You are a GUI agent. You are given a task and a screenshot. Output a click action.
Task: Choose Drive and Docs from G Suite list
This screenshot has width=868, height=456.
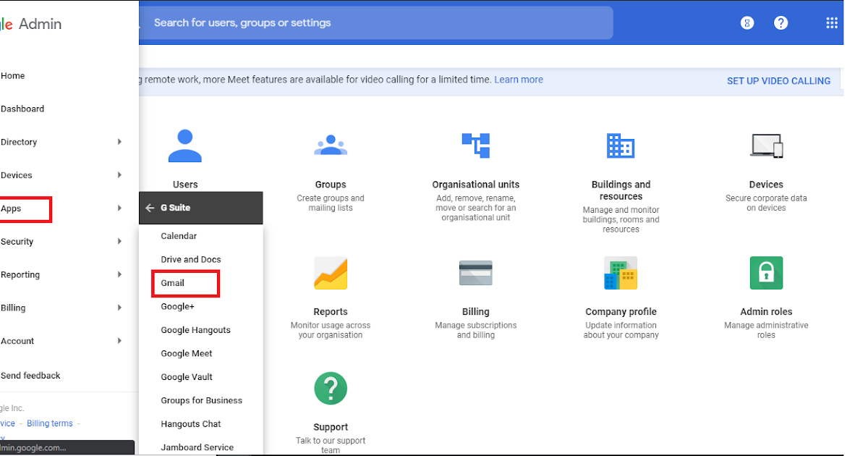(191, 259)
